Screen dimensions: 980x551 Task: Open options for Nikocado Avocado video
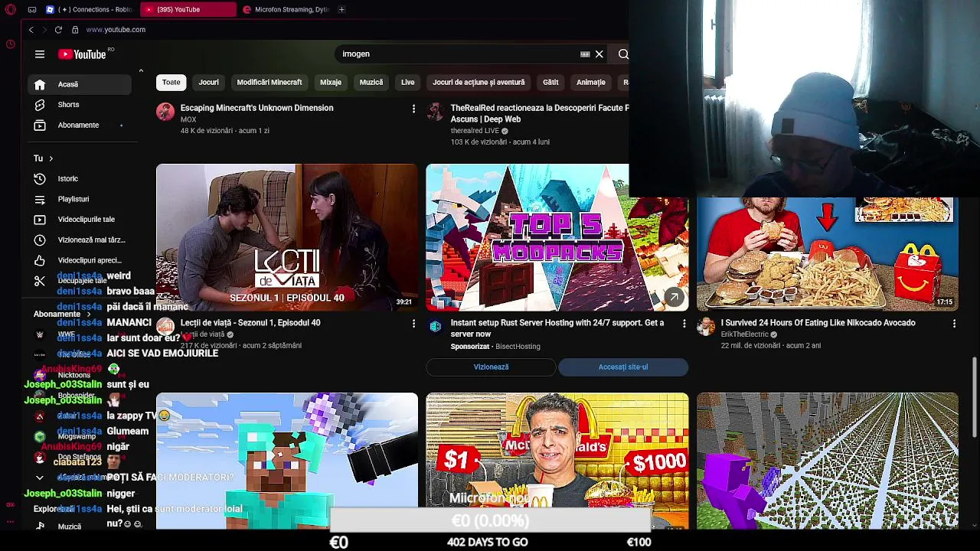[x=954, y=324]
